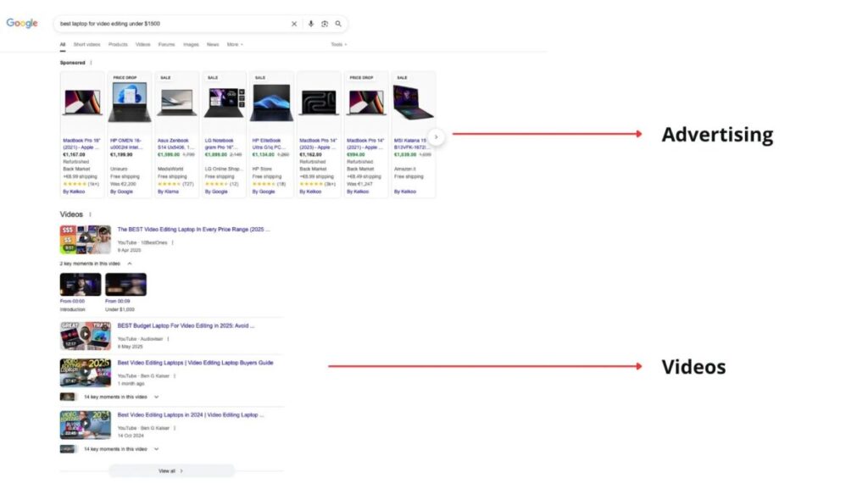Expand the More search filters dropdown
The image size is (868, 489).
click(x=235, y=44)
